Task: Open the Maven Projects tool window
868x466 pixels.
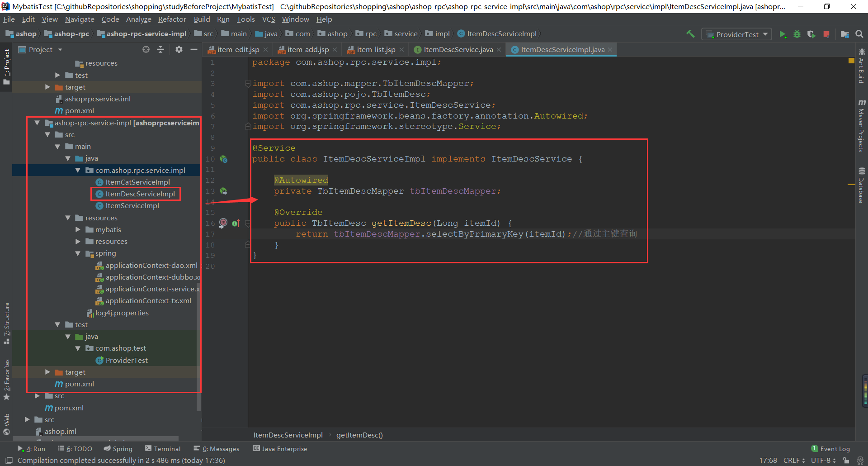Action: click(x=861, y=126)
